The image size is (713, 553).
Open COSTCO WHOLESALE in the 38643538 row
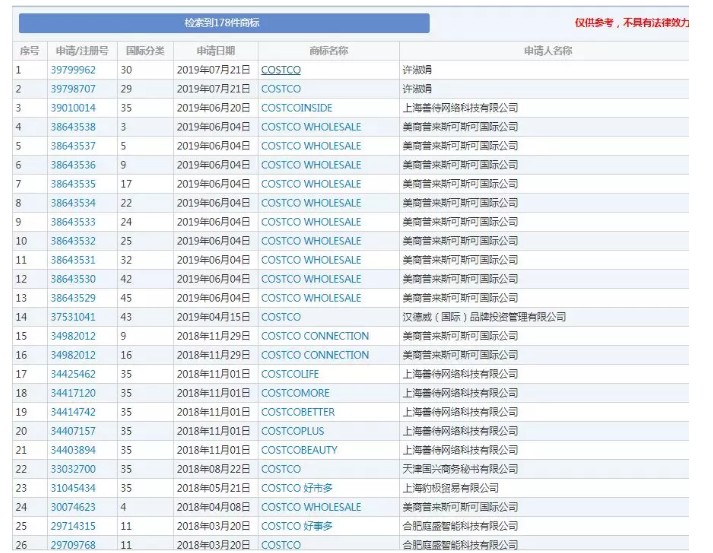pyautogui.click(x=311, y=127)
